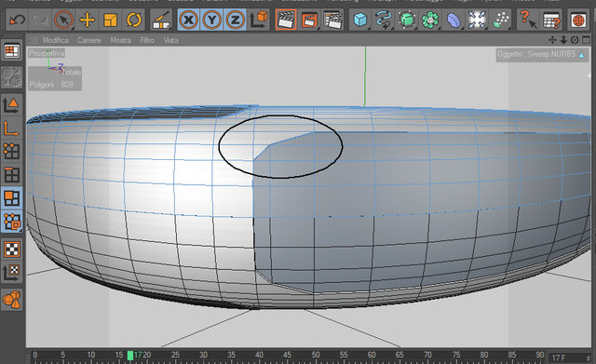This screenshot has height=364, width=596.
Task: Expand the NURBS generators dropdown
Action: click(x=407, y=20)
